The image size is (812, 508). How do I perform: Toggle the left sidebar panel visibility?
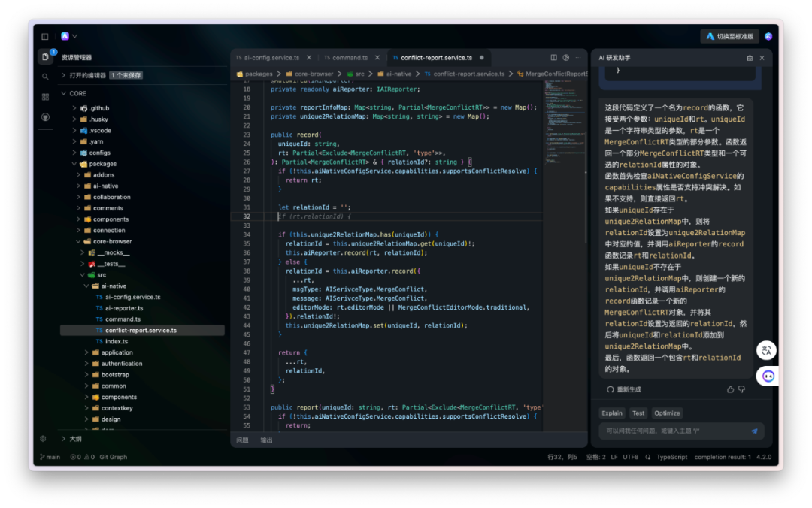[45, 36]
